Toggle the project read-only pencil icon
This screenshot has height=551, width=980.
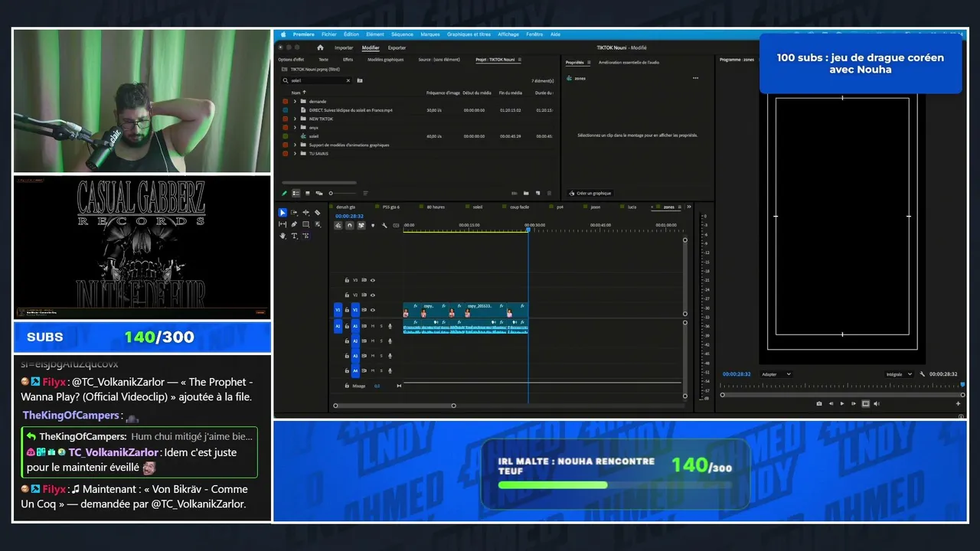point(285,193)
